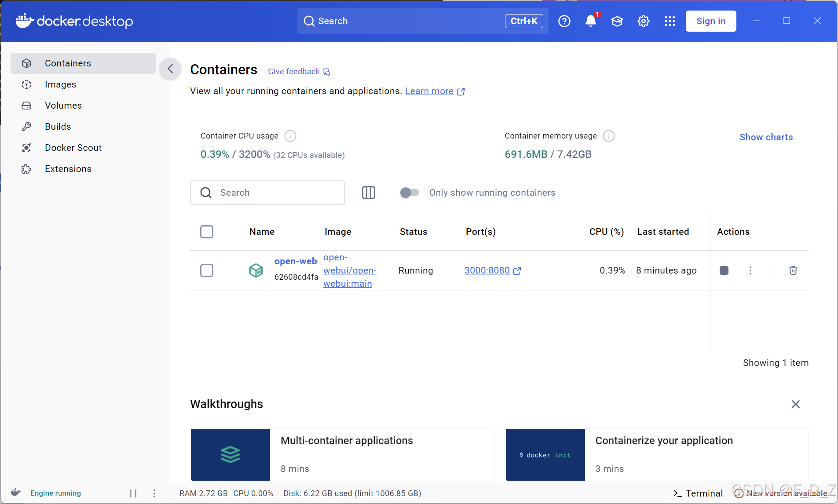The width and height of the screenshot is (838, 504).
Task: Close the Walkthroughs section
Action: (x=796, y=404)
